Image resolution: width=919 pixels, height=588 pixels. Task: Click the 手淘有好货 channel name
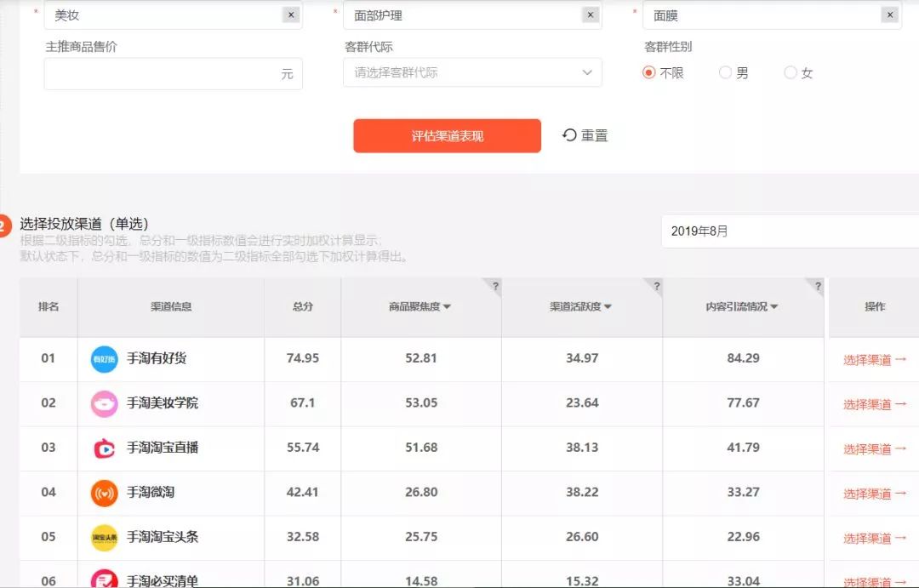157,358
